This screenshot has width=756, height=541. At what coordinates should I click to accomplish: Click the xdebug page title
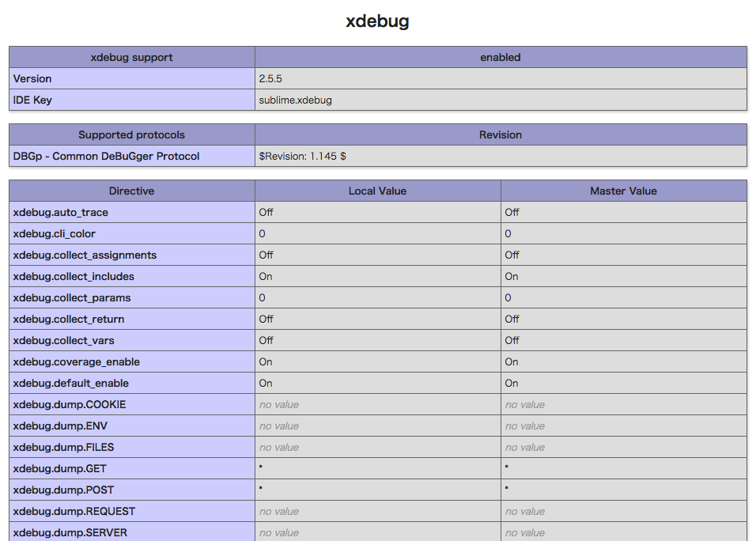[x=377, y=21]
